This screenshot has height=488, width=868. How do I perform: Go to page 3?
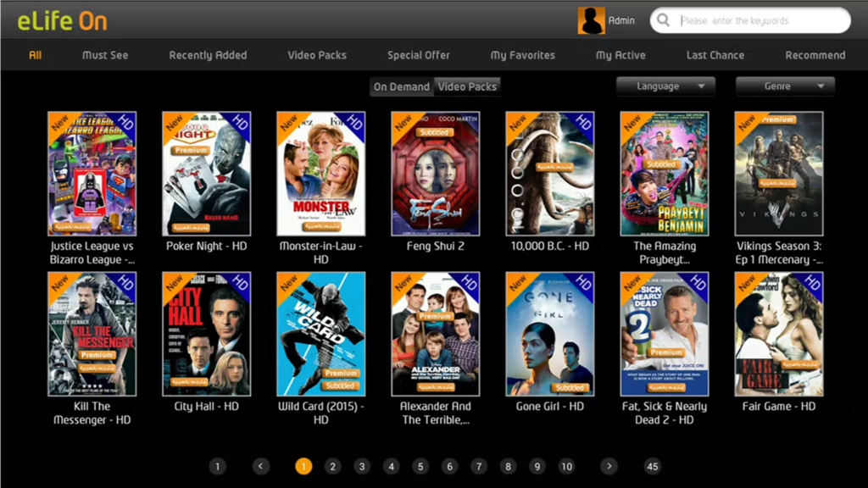tap(362, 467)
